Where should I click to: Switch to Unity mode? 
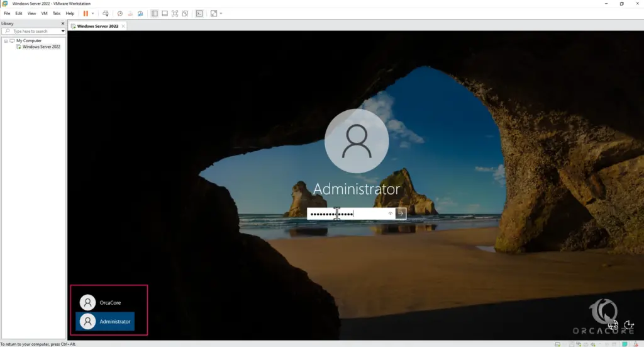pos(186,14)
